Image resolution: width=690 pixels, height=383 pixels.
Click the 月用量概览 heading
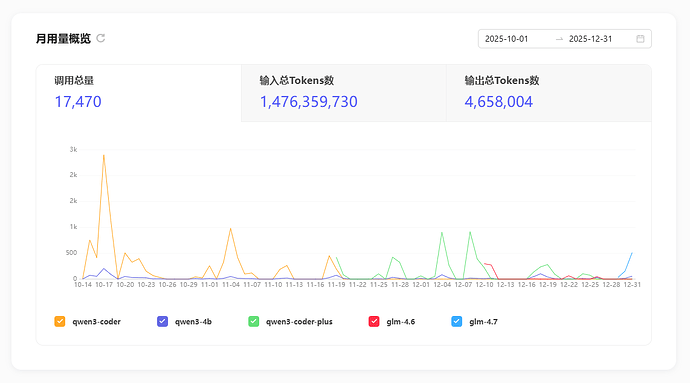coord(63,39)
